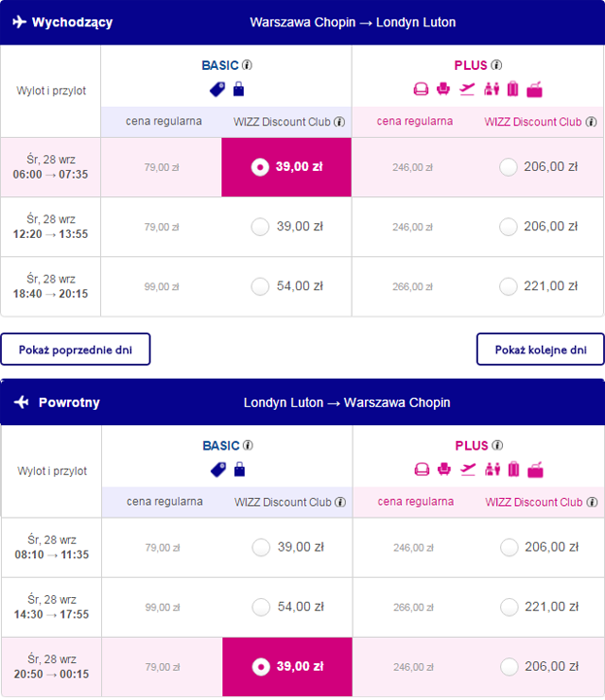Select outbound 18:40 flight BASIC 54,00 zł fare

pos(260,286)
